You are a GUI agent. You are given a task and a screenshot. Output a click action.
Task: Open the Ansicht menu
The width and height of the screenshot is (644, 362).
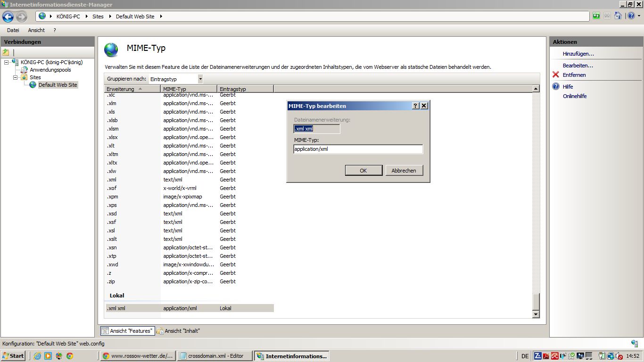pos(36,30)
